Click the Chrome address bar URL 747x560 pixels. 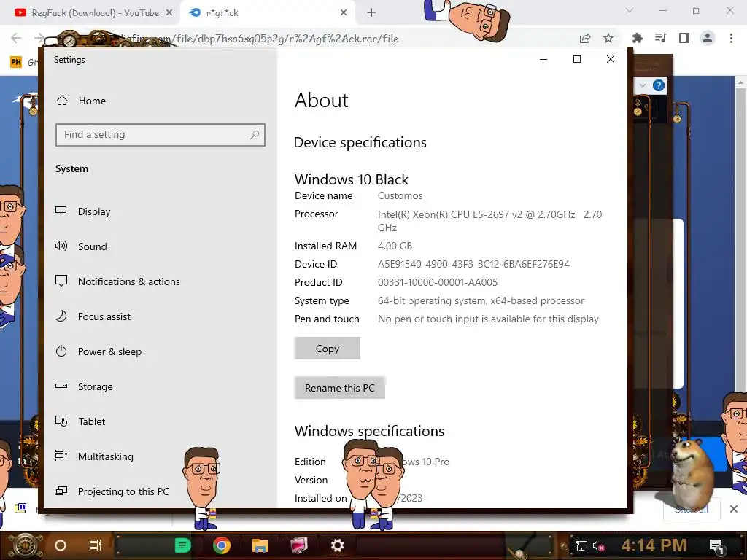point(286,39)
